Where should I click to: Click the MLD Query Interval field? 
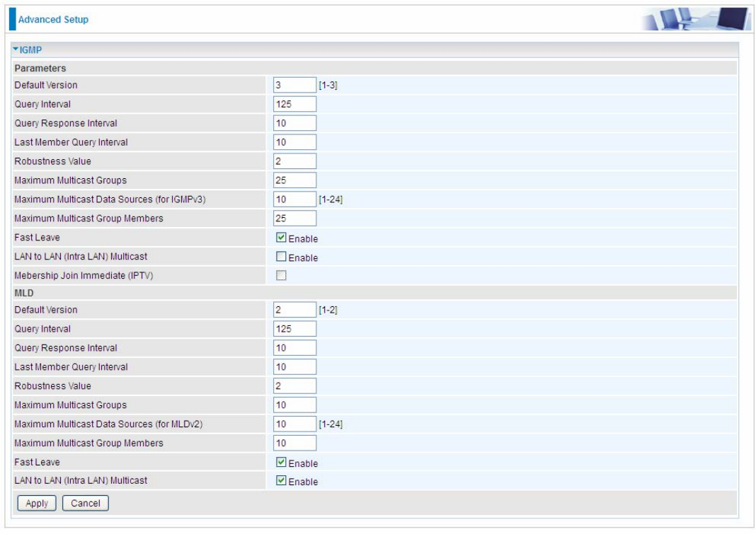pyautogui.click(x=294, y=329)
